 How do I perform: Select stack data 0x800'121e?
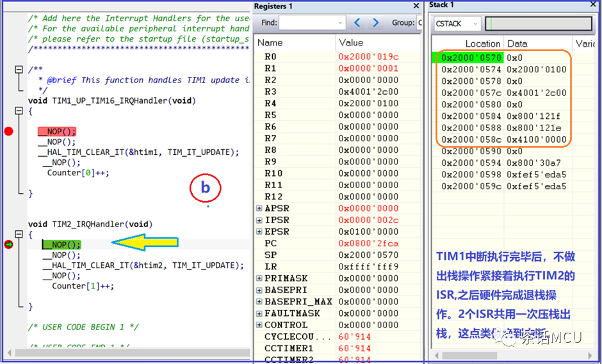pyautogui.click(x=533, y=128)
